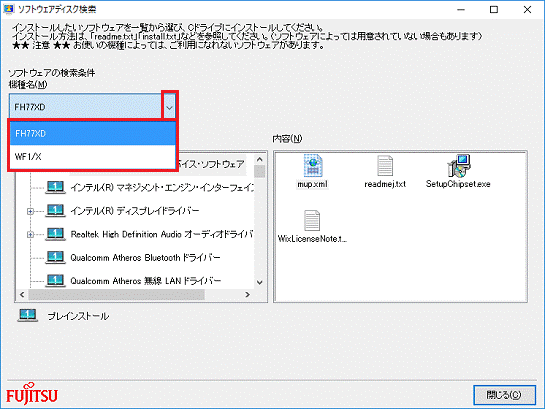This screenshot has width=545, height=409.
Task: Minimize the ソフトウェアディスク検索 window
Action: pos(461,9)
